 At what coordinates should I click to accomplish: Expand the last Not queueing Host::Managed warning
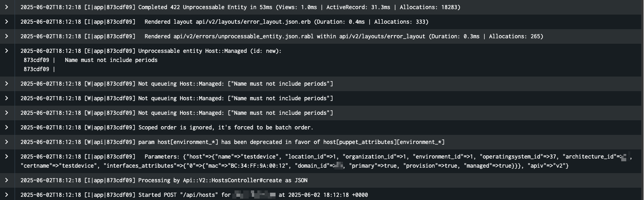(x=6, y=113)
